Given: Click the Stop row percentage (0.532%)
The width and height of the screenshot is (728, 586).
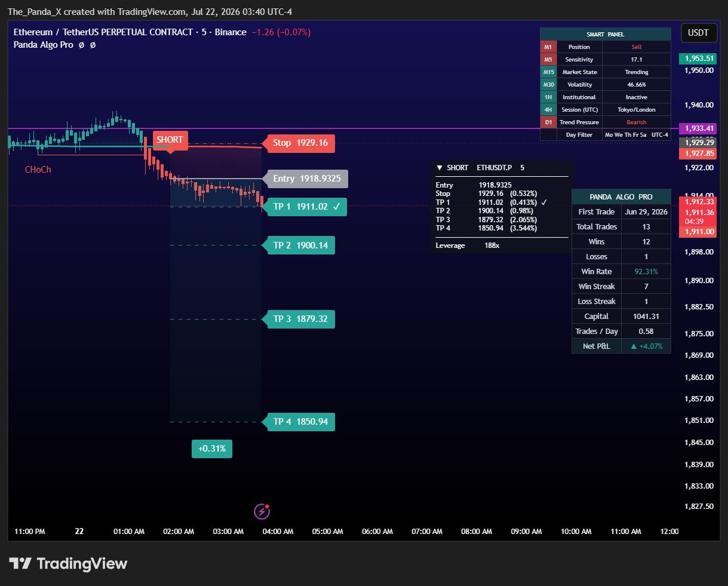Looking at the screenshot, I should pyautogui.click(x=523, y=194).
